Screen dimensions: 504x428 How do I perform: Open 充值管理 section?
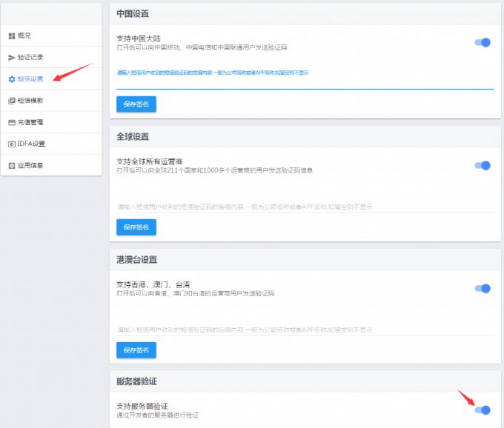tap(51, 122)
